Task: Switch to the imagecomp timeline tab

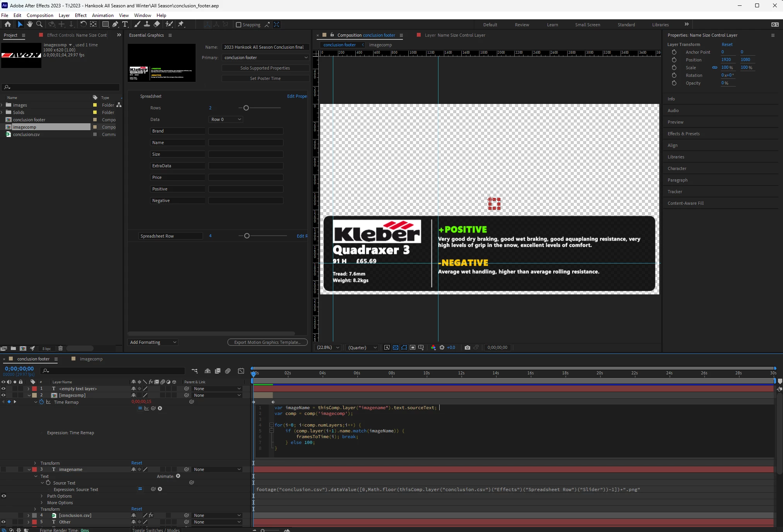Action: [x=91, y=359]
